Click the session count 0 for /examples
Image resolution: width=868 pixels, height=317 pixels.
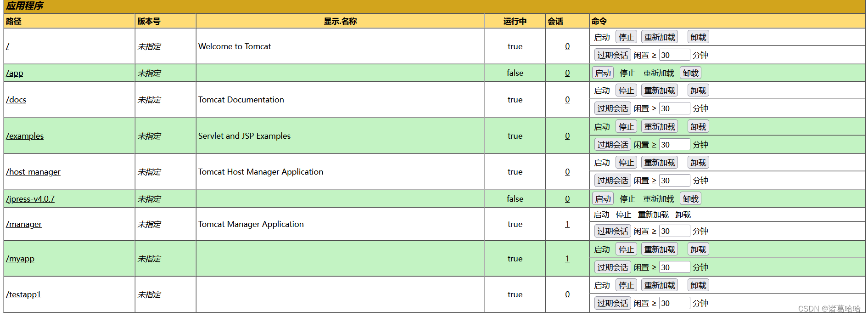(567, 136)
